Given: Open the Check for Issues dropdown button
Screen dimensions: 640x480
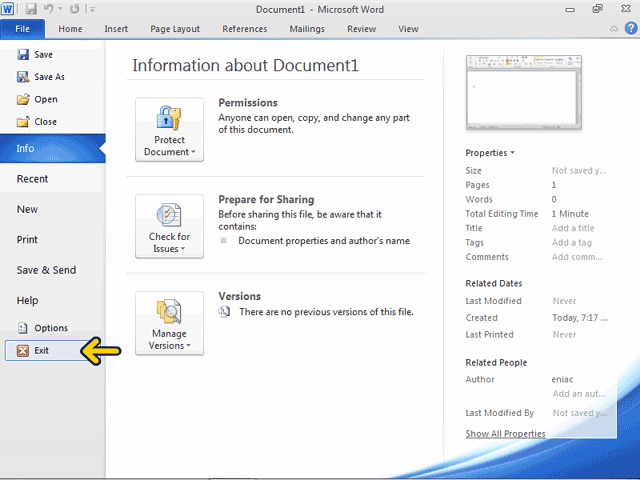Looking at the screenshot, I should 169,227.
